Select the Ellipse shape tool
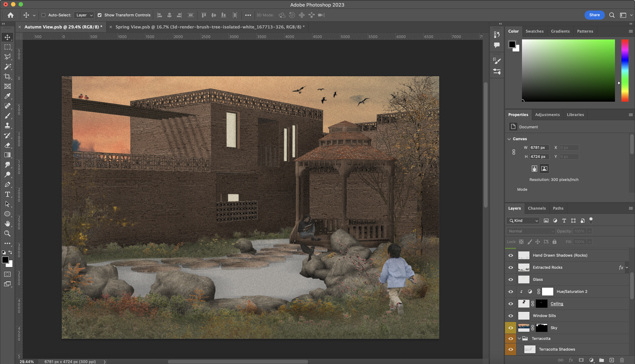The width and height of the screenshot is (635, 364). (x=7, y=214)
